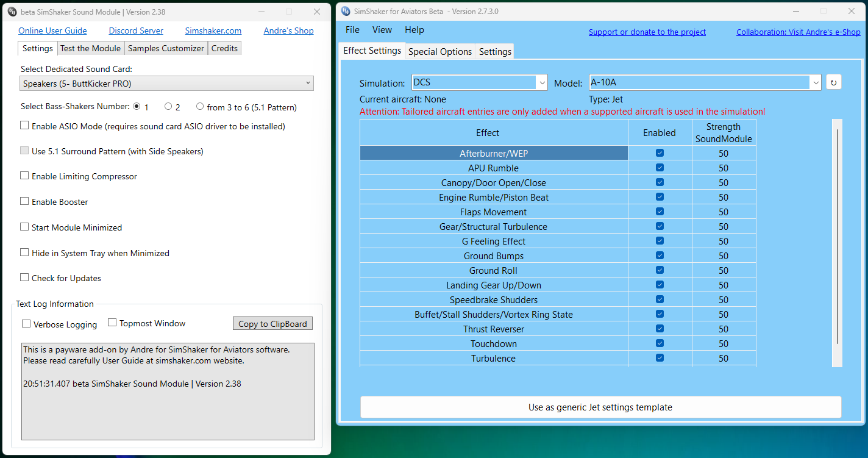The width and height of the screenshot is (868, 458).
Task: Toggle Enable Limiting Compressor checkbox
Action: (x=24, y=175)
